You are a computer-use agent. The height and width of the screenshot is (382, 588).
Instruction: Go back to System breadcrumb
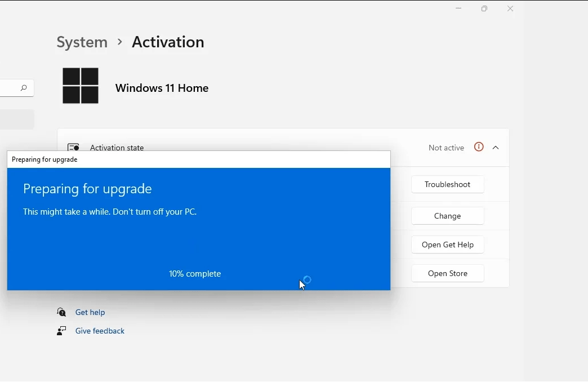pyautogui.click(x=82, y=42)
